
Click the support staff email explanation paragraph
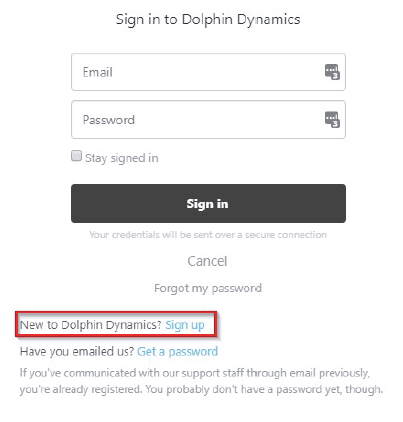[x=201, y=381]
